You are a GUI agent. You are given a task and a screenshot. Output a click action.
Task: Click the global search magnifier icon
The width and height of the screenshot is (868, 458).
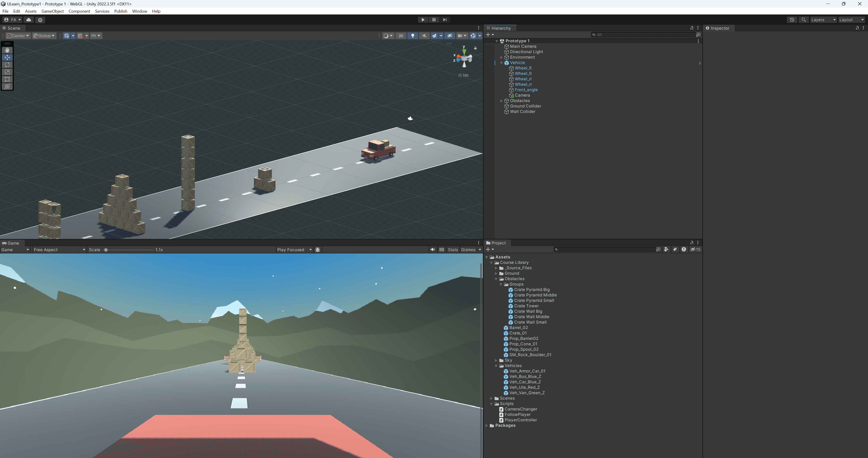pos(804,19)
